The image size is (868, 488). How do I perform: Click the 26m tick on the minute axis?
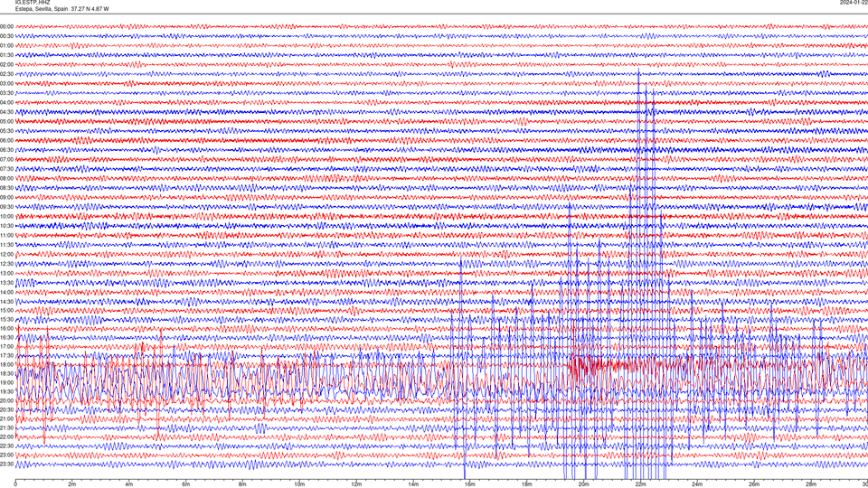754,484
